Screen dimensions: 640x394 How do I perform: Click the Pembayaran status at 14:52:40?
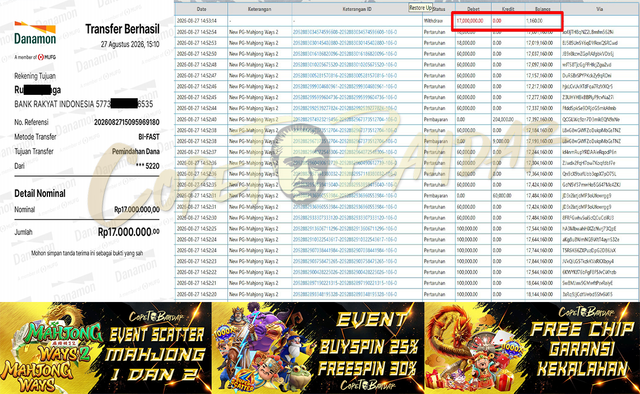pos(436,119)
